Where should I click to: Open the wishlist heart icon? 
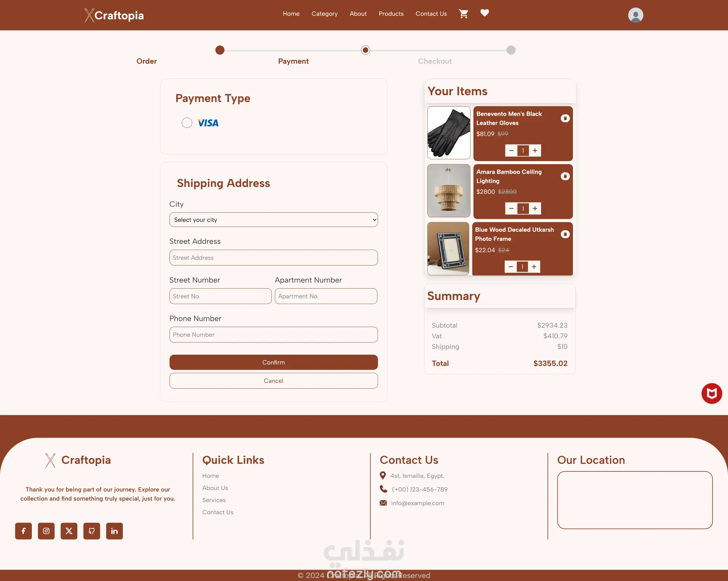(485, 13)
